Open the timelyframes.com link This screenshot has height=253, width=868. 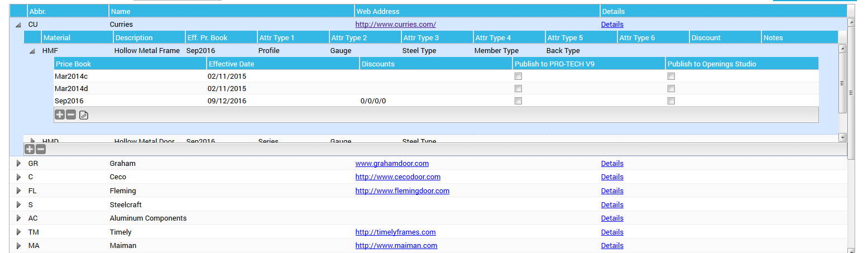click(395, 232)
